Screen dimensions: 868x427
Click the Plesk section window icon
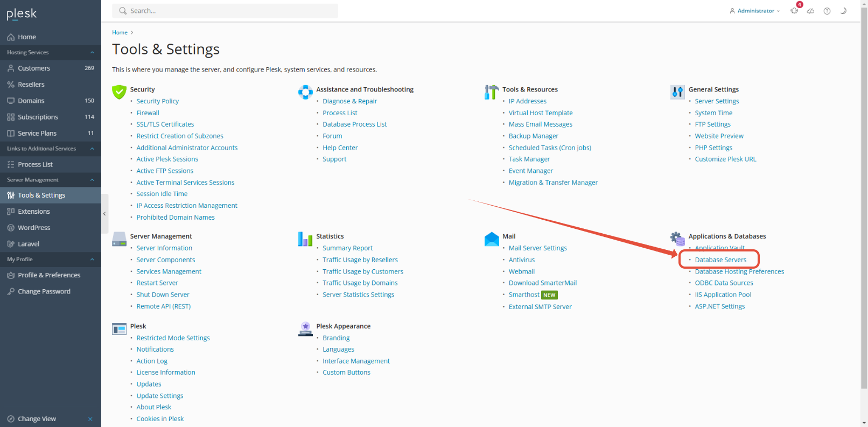click(x=119, y=329)
